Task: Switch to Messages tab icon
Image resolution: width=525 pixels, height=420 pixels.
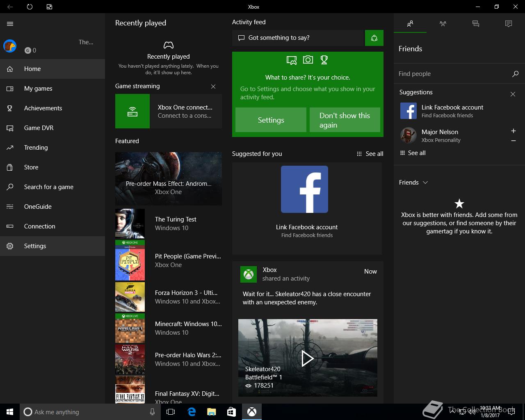Action: tap(476, 24)
